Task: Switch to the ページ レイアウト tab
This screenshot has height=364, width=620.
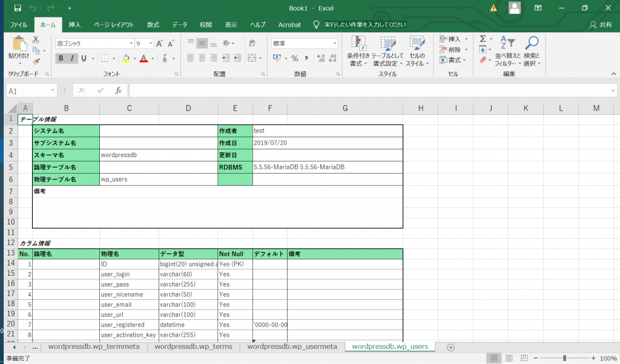Action: tap(114, 25)
